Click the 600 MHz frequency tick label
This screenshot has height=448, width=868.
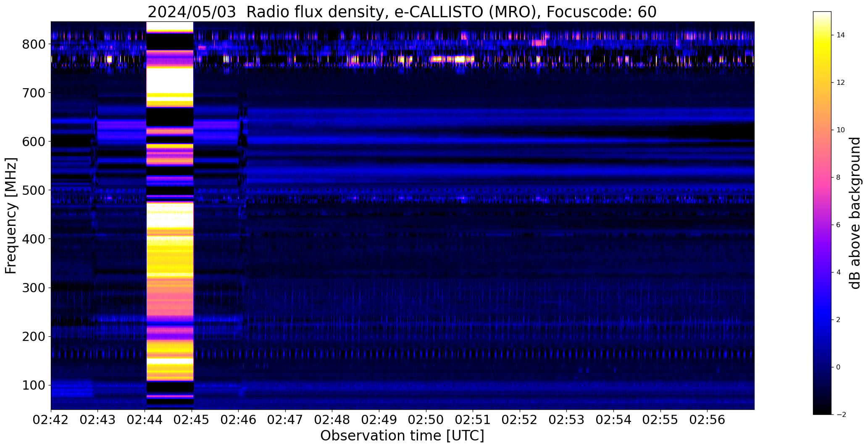click(34, 141)
